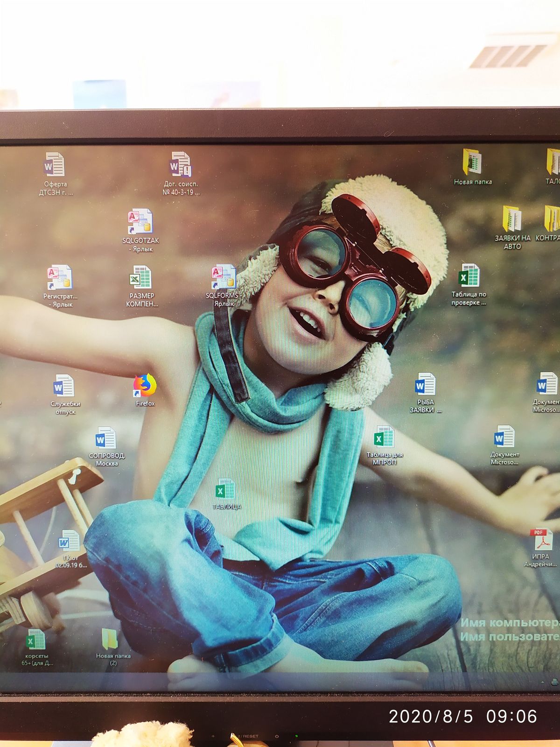This screenshot has height=747, width=560.
Task: Select the ГК от 02.09.19 Word document
Action: (70, 549)
